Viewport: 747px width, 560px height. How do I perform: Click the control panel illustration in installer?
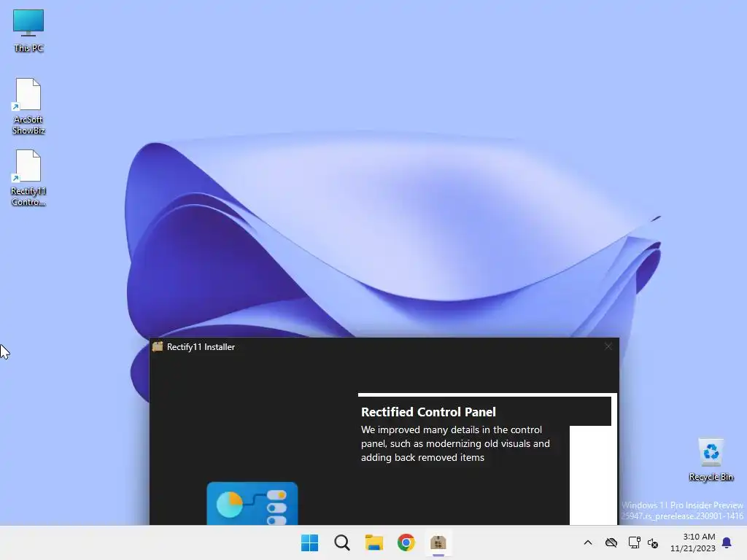252,503
